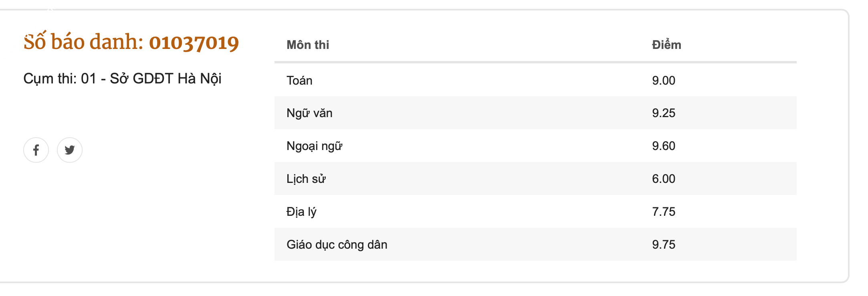Select the Toán subject row

point(535,80)
